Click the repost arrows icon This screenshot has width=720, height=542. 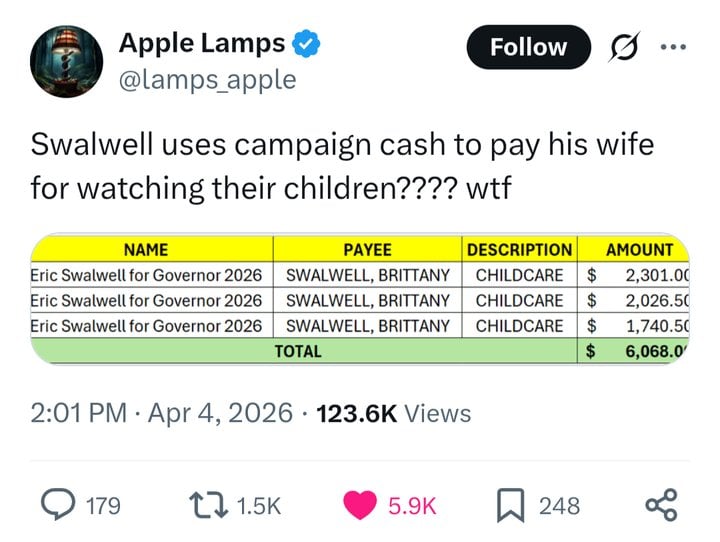pos(205,505)
